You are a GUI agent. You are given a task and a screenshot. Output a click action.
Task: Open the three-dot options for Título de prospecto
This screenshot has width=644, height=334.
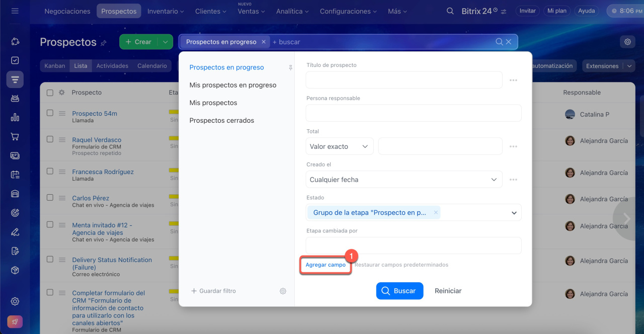point(513,80)
